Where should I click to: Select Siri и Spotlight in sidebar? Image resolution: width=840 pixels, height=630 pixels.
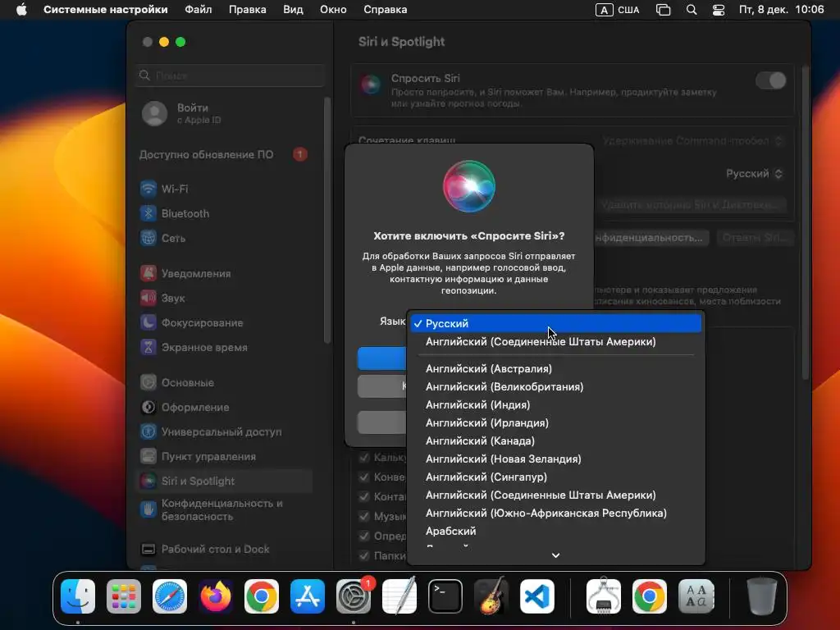225,481
